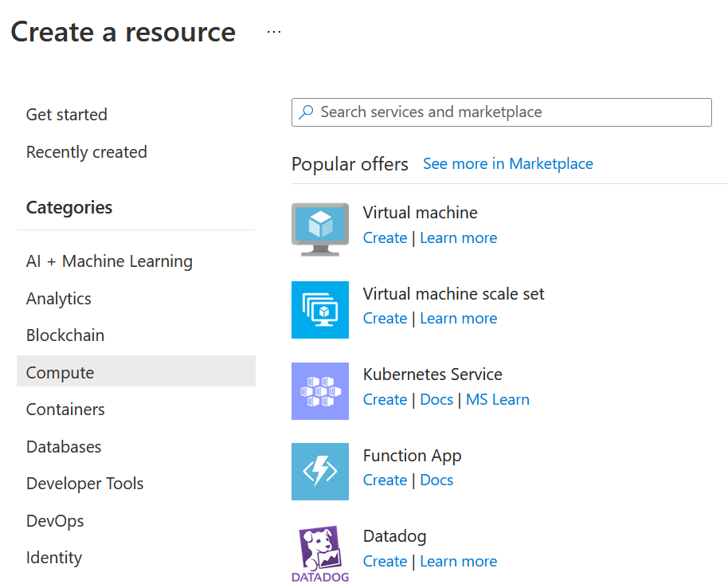
Task: Open MS Learn link for Kubernetes Service
Action: coord(497,400)
